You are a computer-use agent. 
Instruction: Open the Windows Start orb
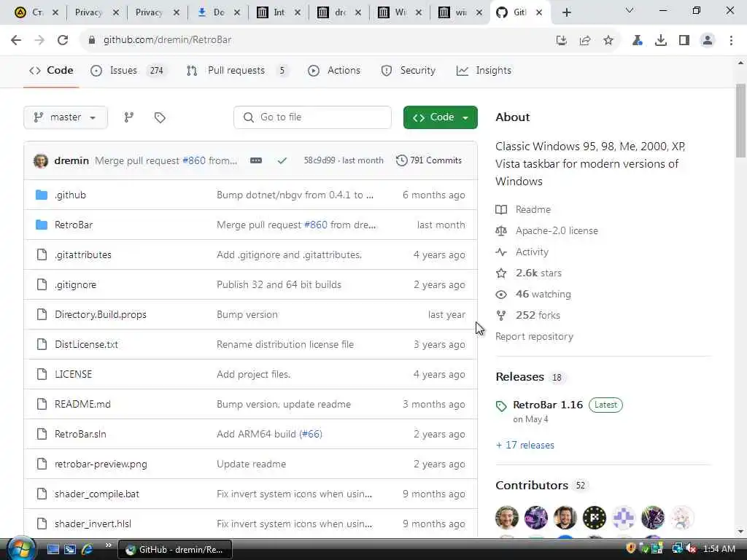click(21, 548)
